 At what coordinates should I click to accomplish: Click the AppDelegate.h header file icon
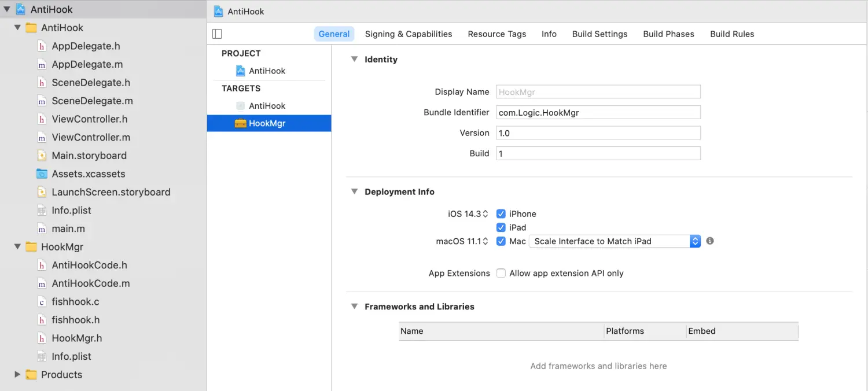coord(42,46)
